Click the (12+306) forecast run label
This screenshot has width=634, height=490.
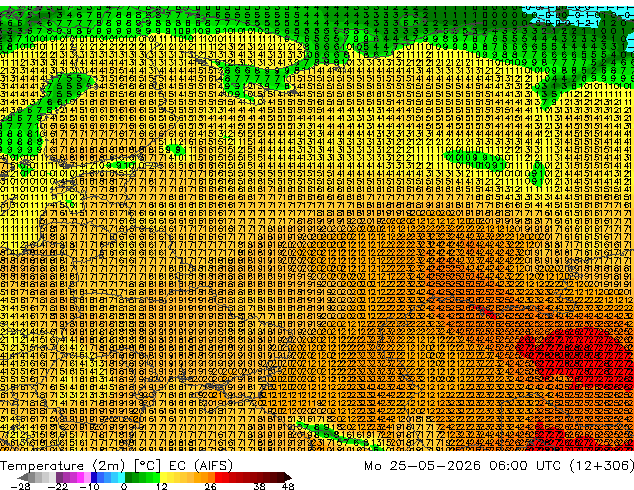click(602, 466)
